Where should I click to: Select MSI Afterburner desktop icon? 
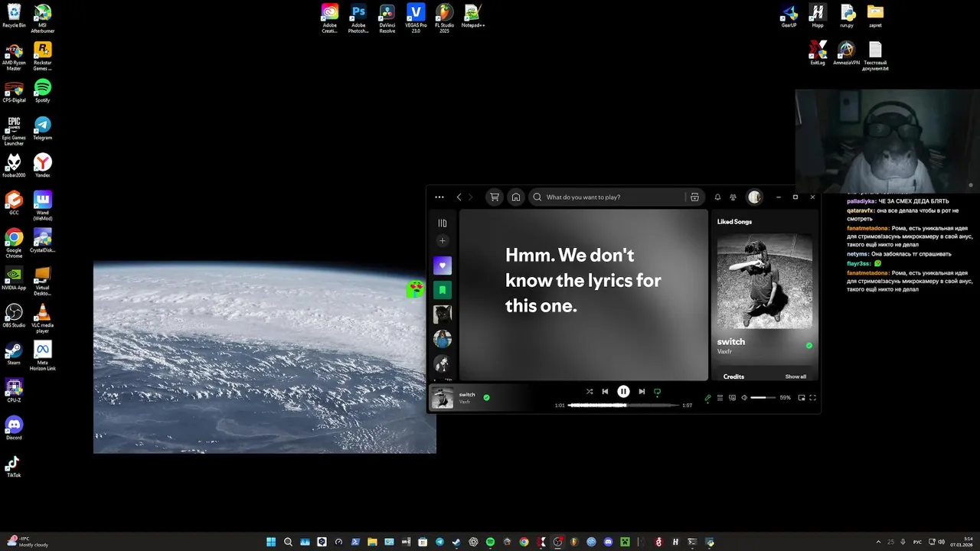43,18
